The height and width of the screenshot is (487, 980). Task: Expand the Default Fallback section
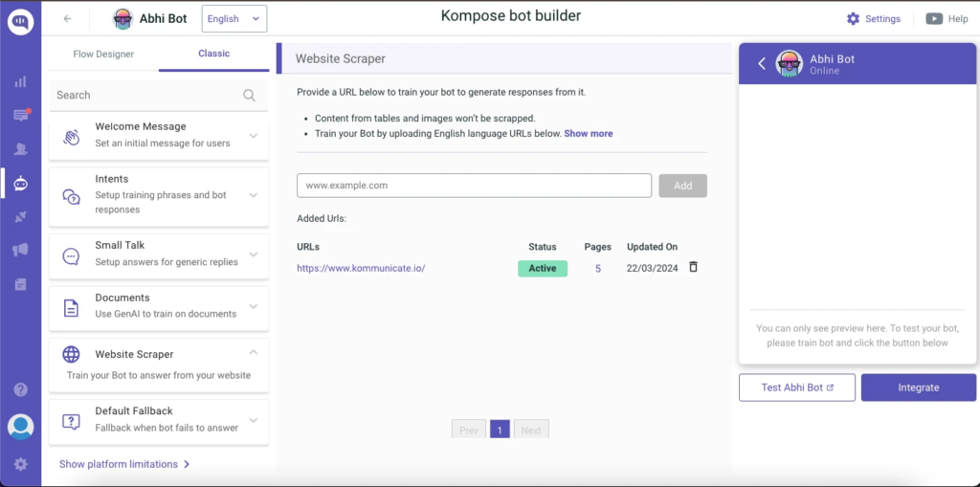point(253,420)
